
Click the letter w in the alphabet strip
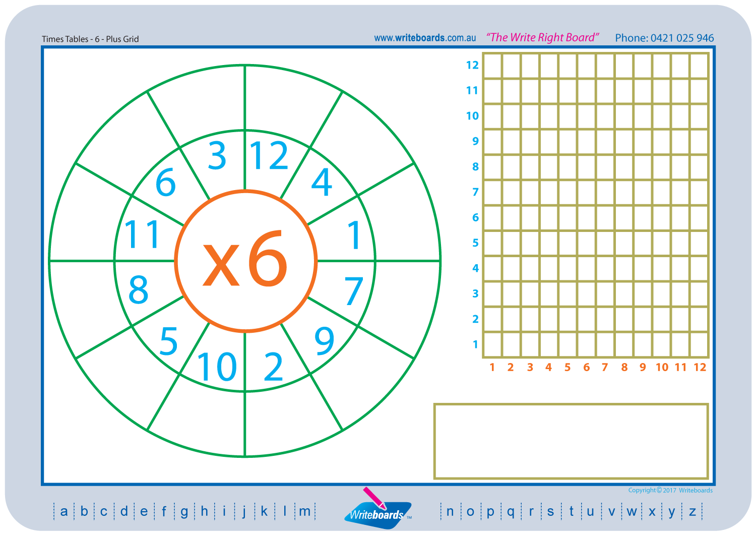coord(632,511)
